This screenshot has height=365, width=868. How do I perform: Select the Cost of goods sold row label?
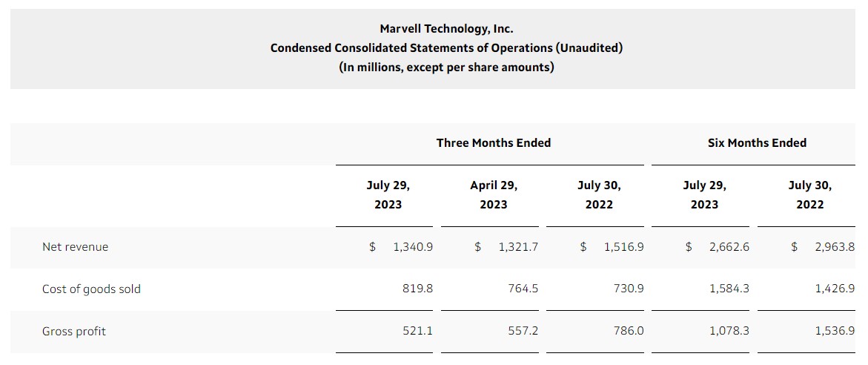[x=91, y=289]
